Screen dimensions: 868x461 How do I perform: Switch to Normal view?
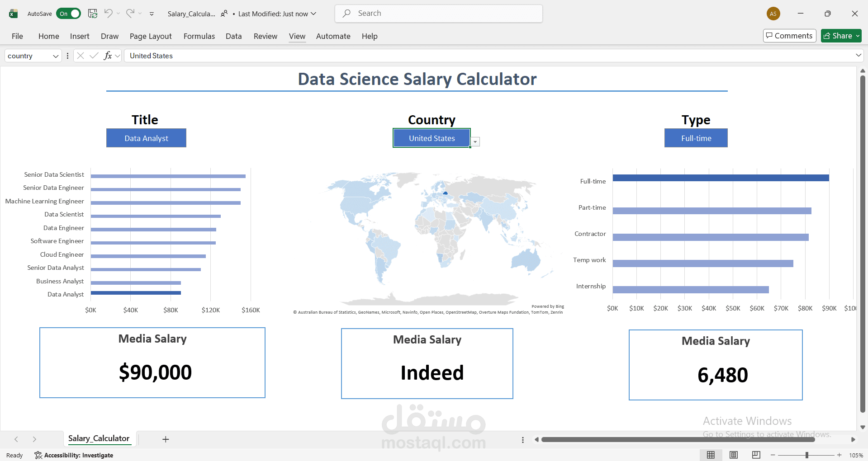711,455
